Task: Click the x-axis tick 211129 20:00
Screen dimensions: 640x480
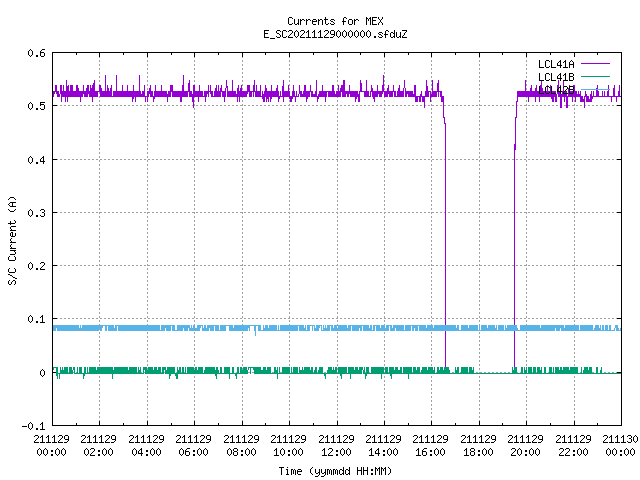Action: pos(525,446)
